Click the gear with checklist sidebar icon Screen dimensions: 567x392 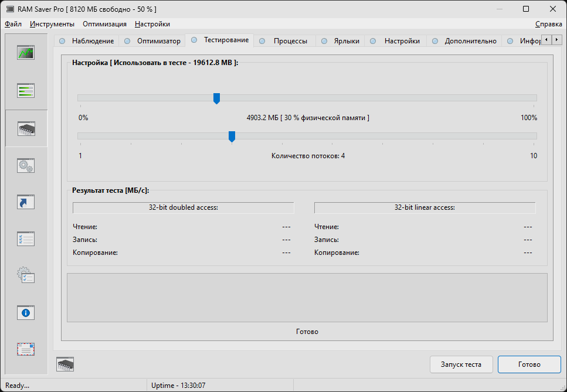[x=26, y=275]
